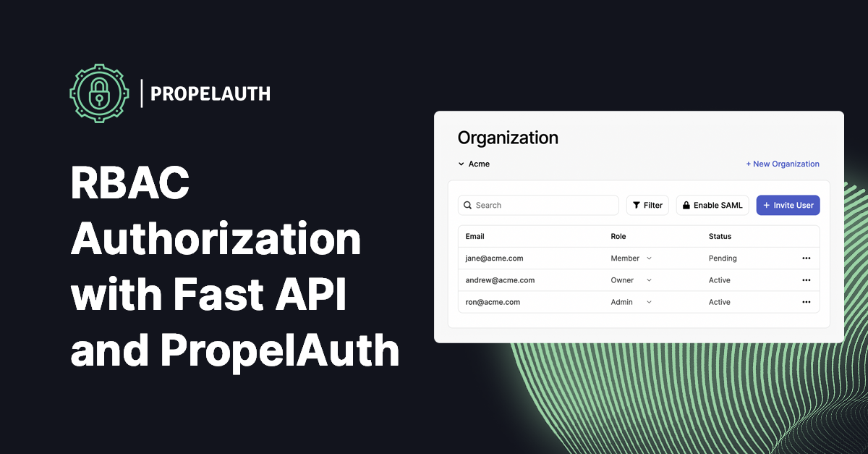Click the Invite User button
Image resolution: width=868 pixels, height=454 pixels.
[x=788, y=206]
